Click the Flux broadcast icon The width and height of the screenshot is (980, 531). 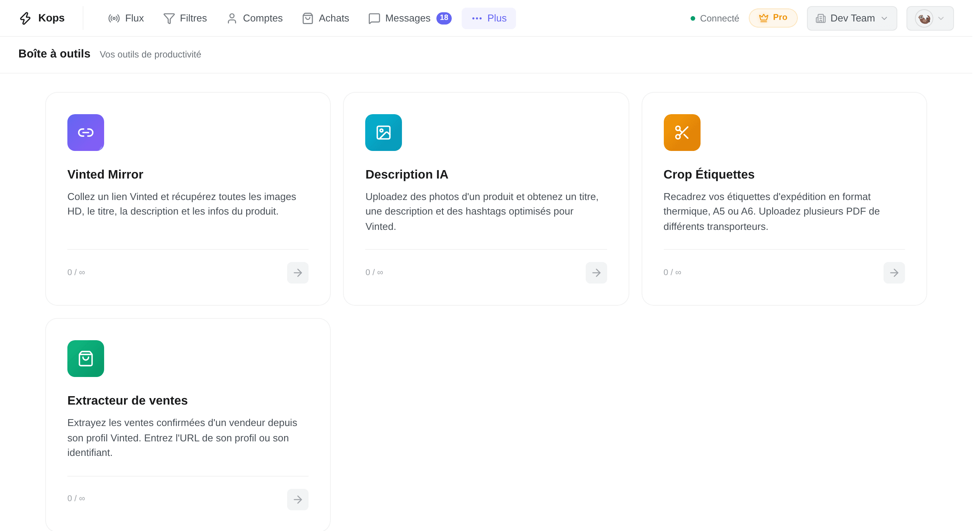click(x=114, y=18)
